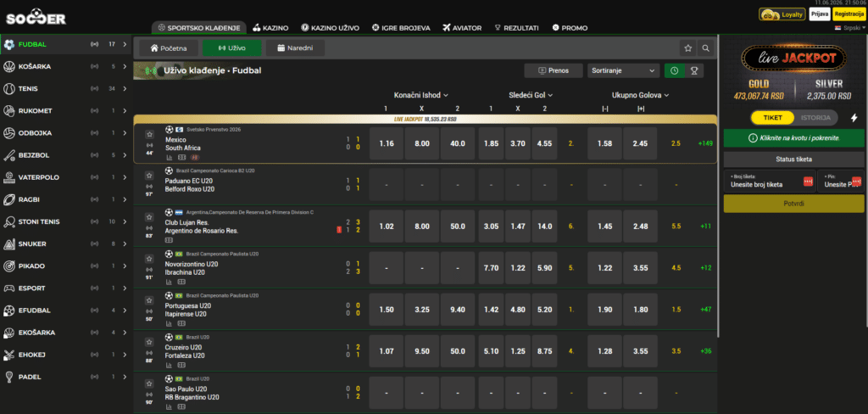Expand the Efudbal sidebar chevron
The image size is (868, 414).
click(x=125, y=310)
